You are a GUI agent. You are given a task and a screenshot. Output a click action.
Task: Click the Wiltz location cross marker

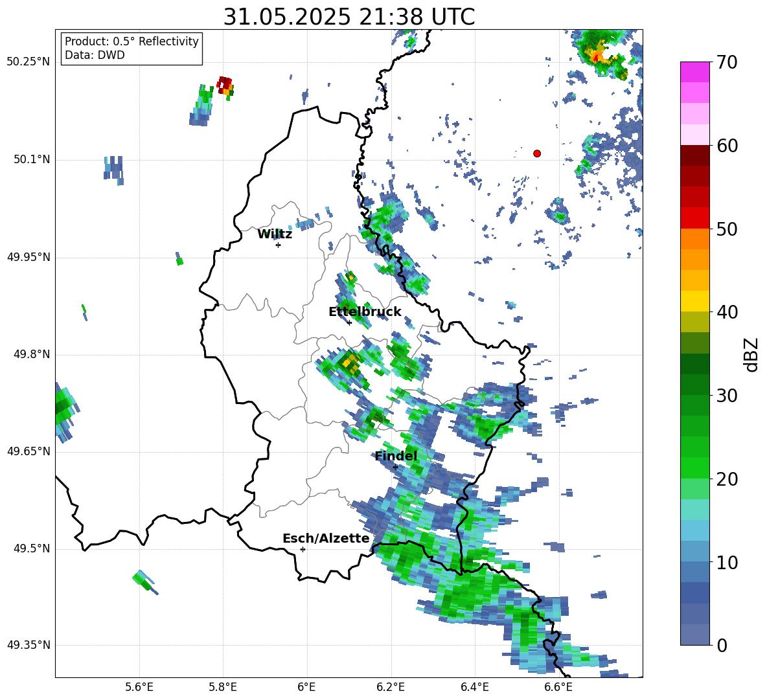click(279, 245)
